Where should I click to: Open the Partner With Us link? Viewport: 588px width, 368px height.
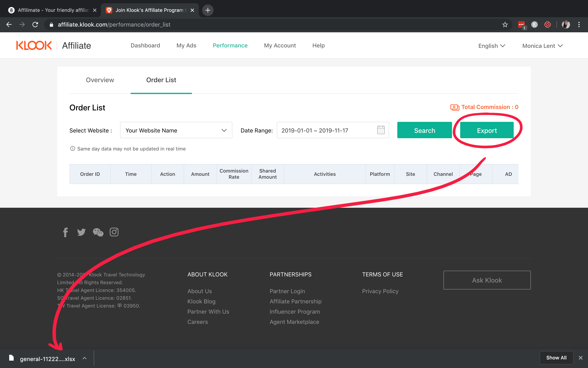point(208,312)
